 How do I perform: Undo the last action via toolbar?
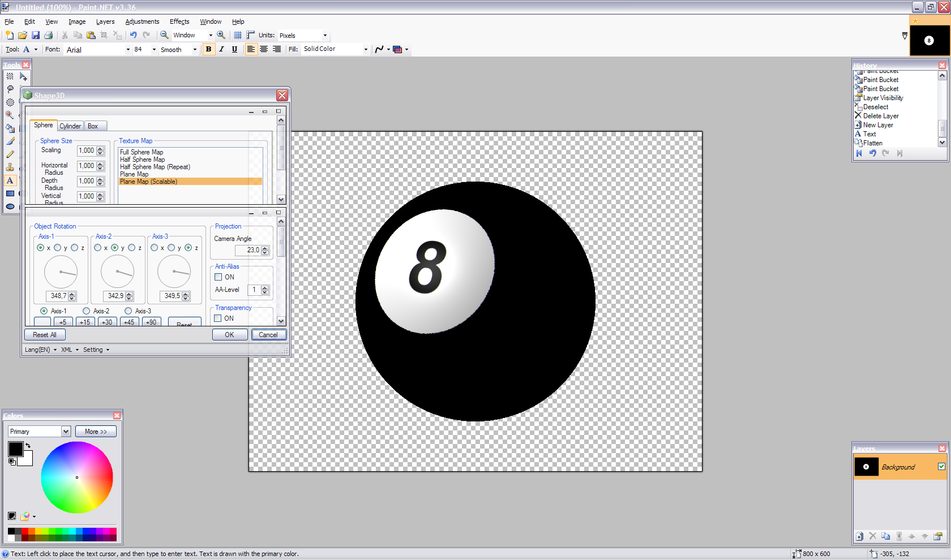click(x=134, y=35)
